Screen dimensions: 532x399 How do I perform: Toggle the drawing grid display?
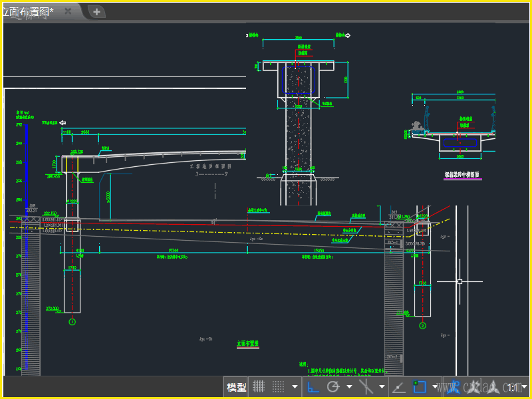tap(259, 386)
